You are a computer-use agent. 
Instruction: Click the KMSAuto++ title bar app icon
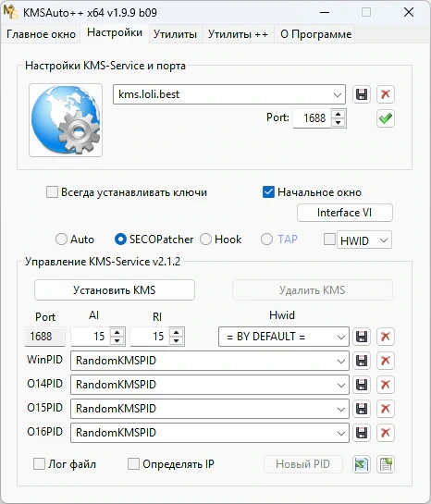click(x=10, y=12)
